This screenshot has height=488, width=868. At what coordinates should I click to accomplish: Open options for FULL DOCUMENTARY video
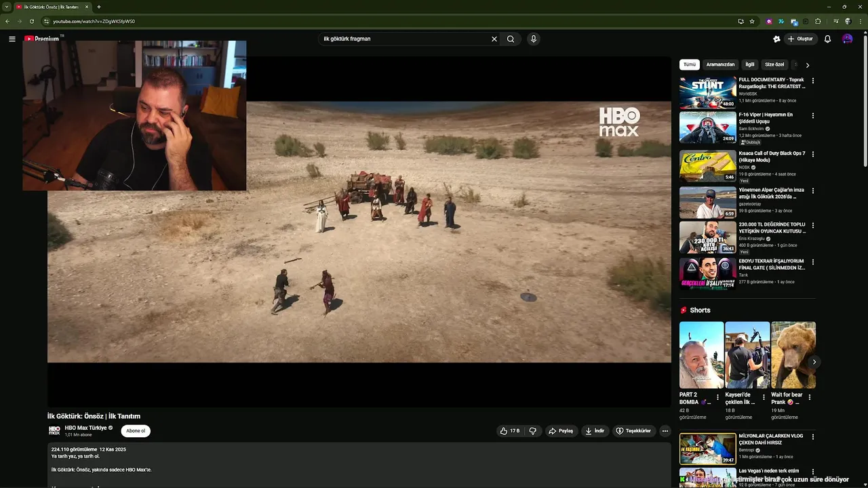(812, 81)
